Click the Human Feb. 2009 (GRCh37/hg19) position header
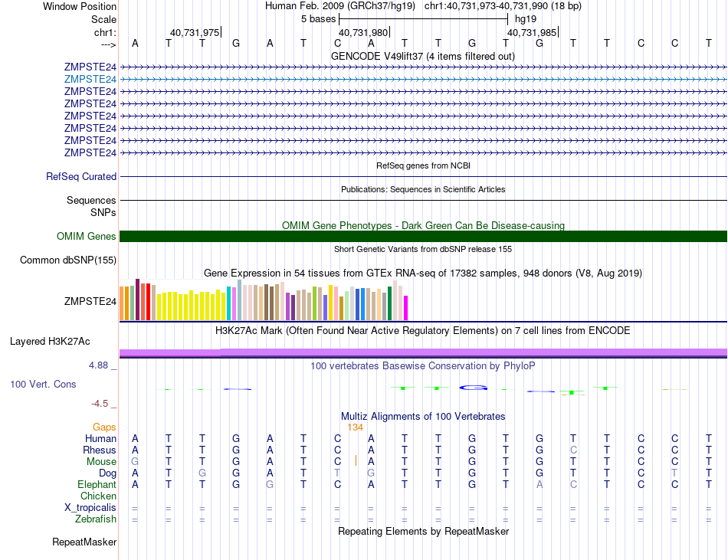This screenshot has height=560, width=728. click(x=339, y=6)
